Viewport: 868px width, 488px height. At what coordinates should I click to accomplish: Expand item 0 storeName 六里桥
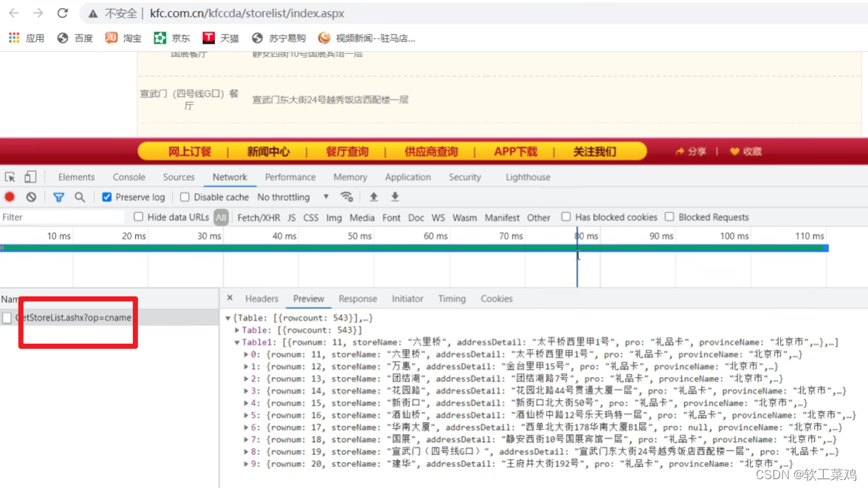click(x=246, y=354)
